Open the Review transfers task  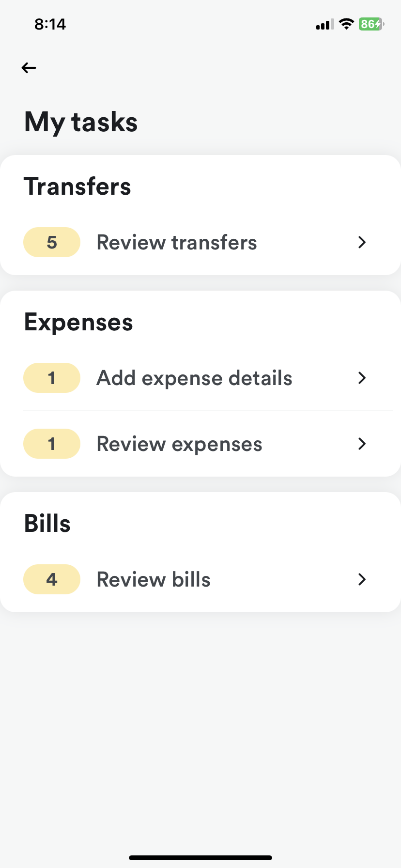[177, 242]
